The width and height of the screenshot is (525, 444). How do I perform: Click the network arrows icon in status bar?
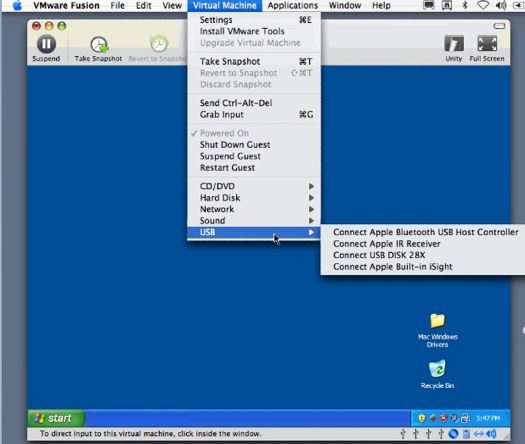(478, 434)
